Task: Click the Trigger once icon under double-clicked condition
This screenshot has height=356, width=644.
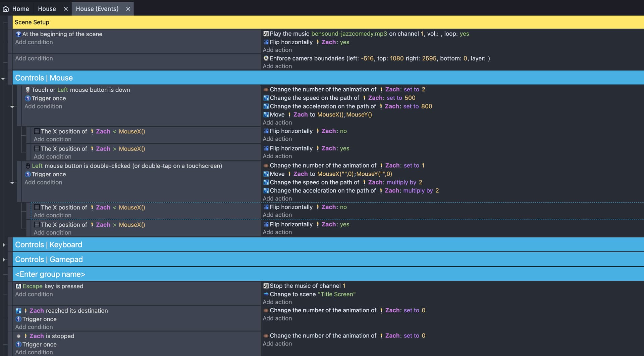Action: [x=28, y=174]
